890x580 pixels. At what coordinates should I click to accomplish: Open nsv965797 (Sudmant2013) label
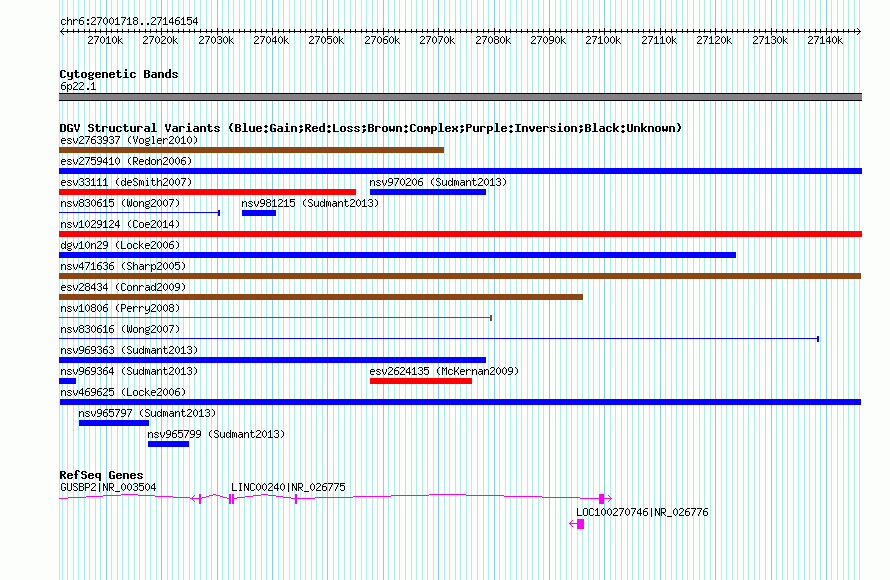(x=147, y=413)
